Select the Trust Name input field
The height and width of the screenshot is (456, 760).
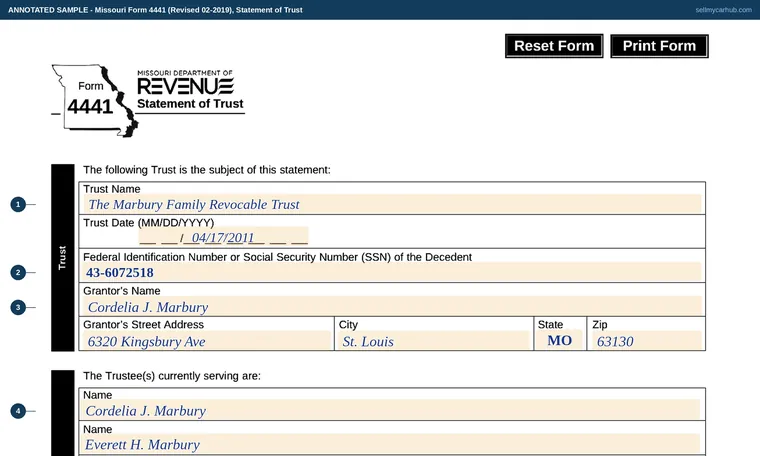pyautogui.click(x=392, y=204)
